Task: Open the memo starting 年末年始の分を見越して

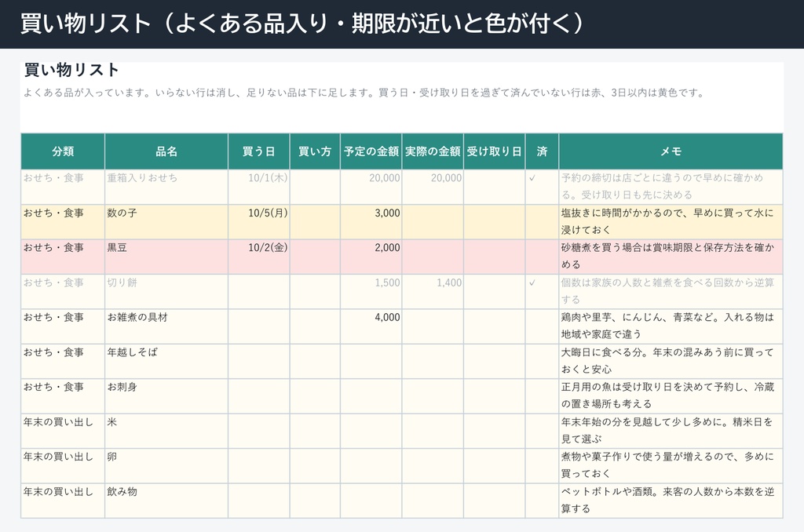Action: coord(671,431)
